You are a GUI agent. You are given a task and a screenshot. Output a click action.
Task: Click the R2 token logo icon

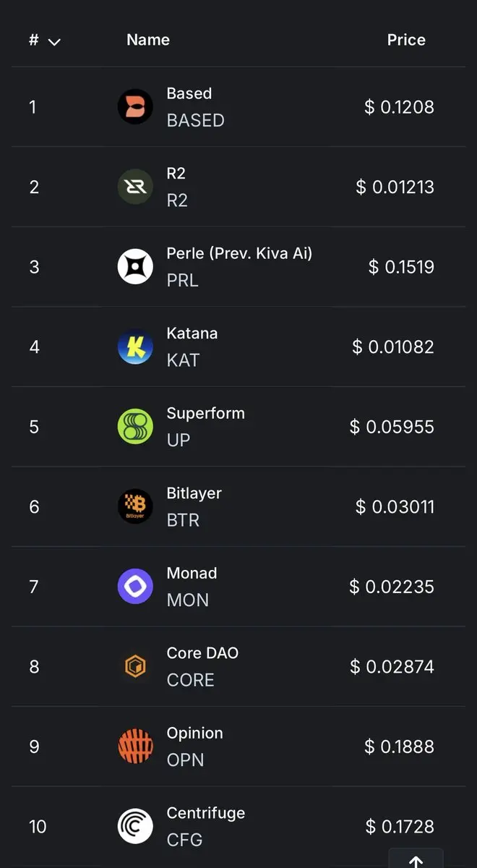[x=135, y=187]
